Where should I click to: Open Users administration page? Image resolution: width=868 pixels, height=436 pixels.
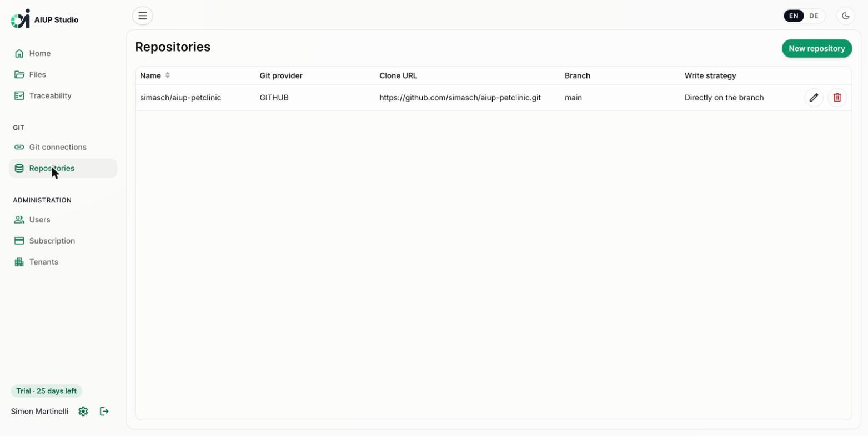tap(63, 220)
